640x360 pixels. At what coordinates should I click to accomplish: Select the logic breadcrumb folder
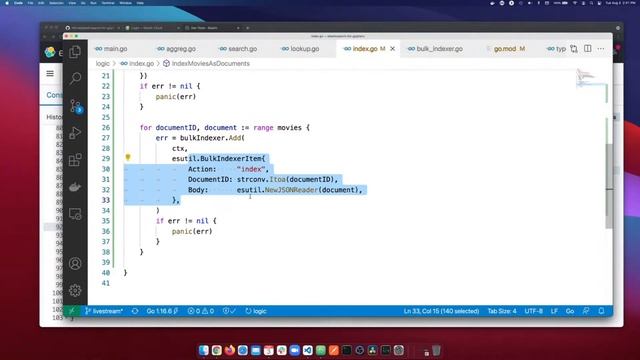(102, 63)
